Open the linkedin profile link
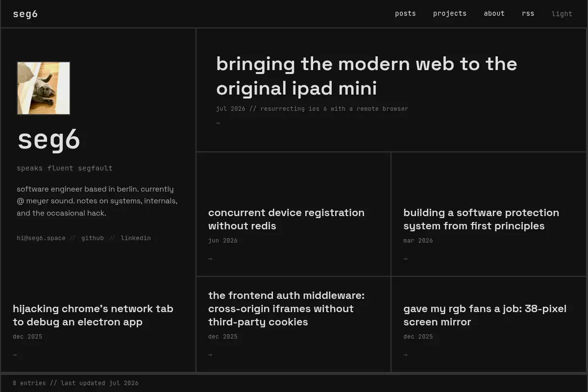Viewport: 588px width, 392px height. (136, 238)
